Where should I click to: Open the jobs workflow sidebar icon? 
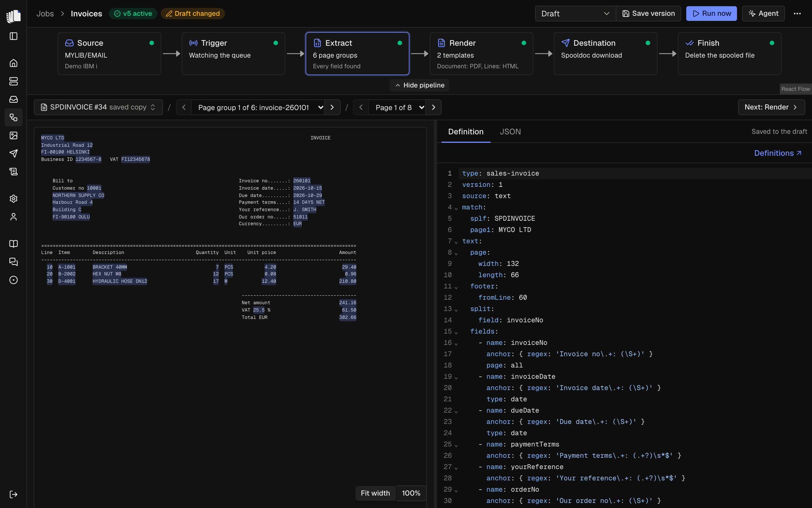point(14,117)
